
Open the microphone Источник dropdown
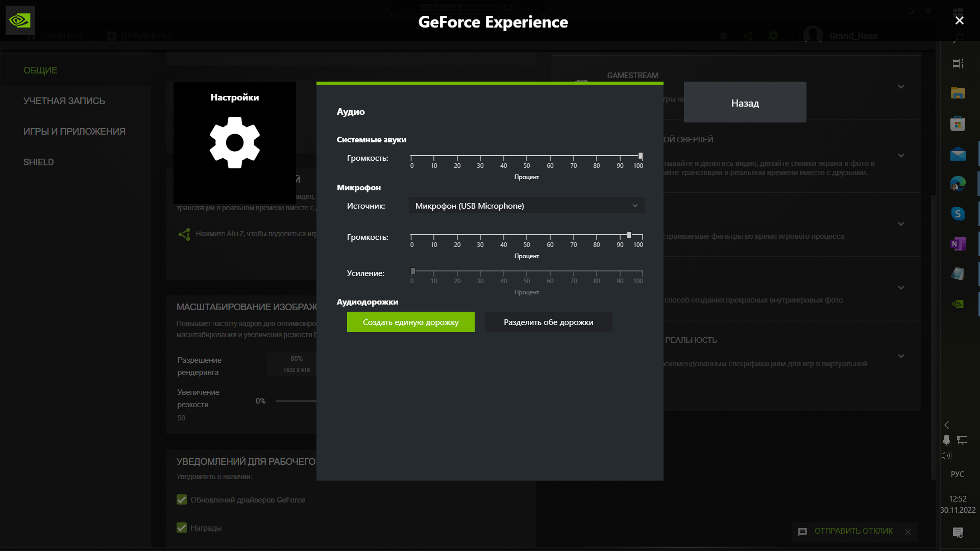coord(527,206)
